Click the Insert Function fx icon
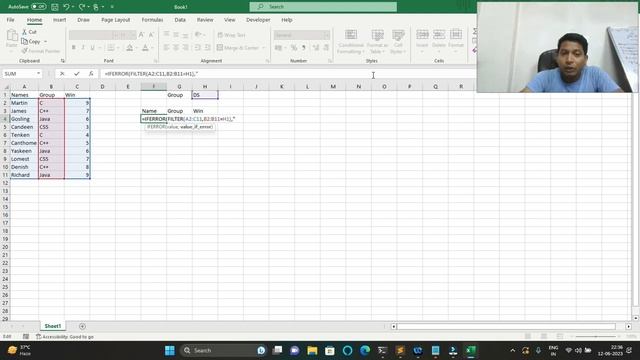Image resolution: width=640 pixels, height=360 pixels. (91, 73)
